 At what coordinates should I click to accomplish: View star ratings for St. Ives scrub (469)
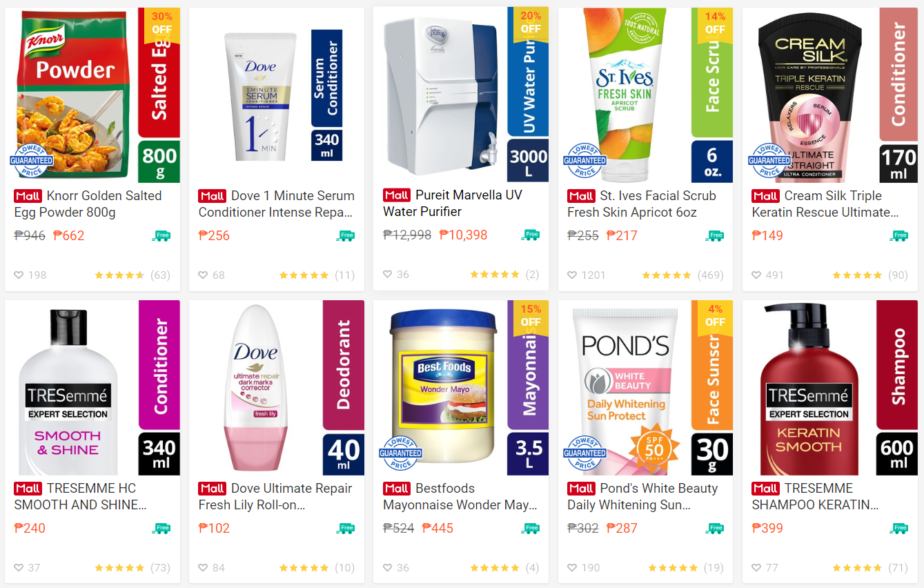tap(667, 275)
